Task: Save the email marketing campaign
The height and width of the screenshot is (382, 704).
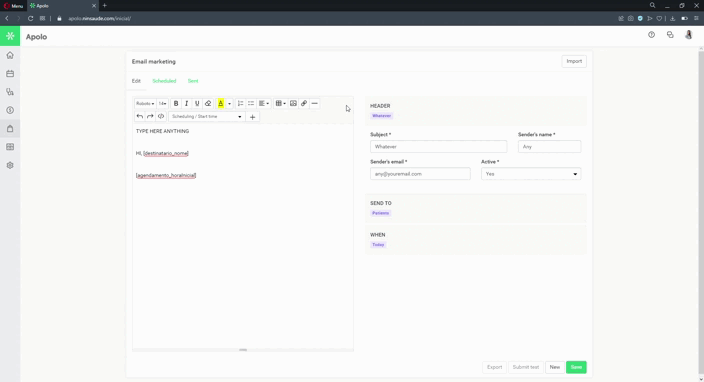Action: point(576,367)
